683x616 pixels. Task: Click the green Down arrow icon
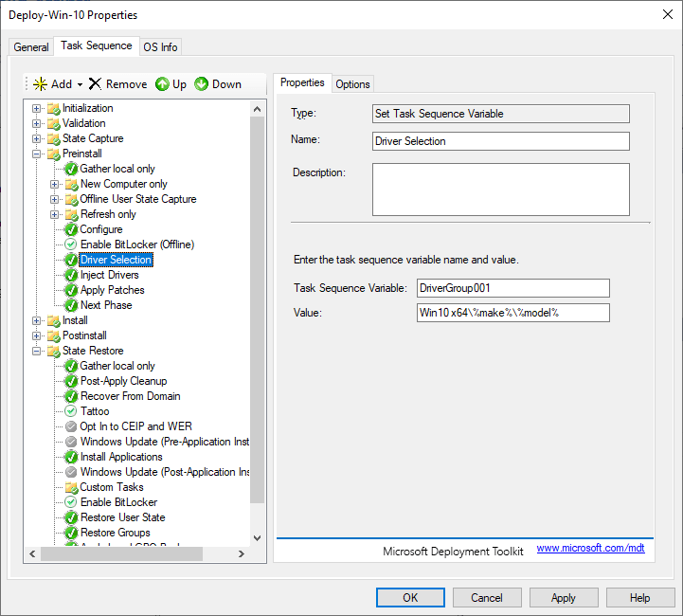coord(201,84)
